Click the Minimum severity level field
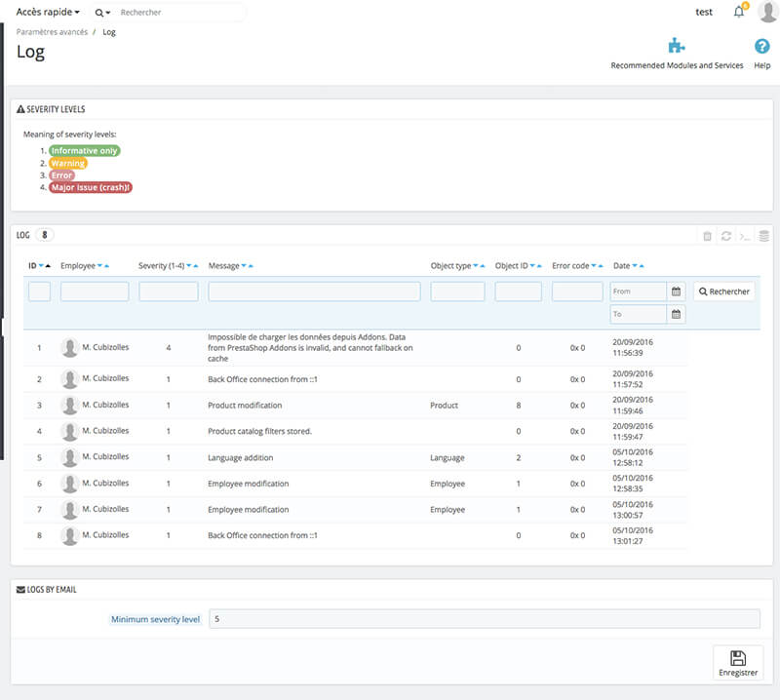The image size is (780, 700). [x=484, y=619]
